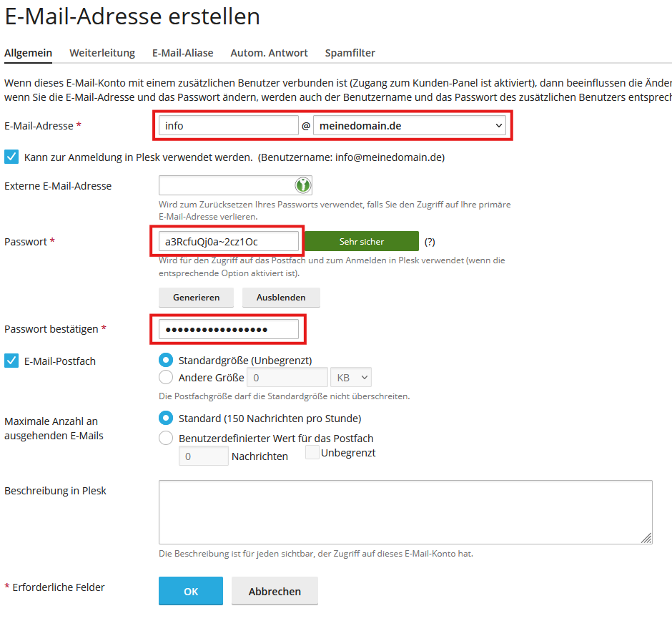Image resolution: width=672 pixels, height=621 pixels.
Task: Click the (?) password help hint
Action: click(x=430, y=242)
